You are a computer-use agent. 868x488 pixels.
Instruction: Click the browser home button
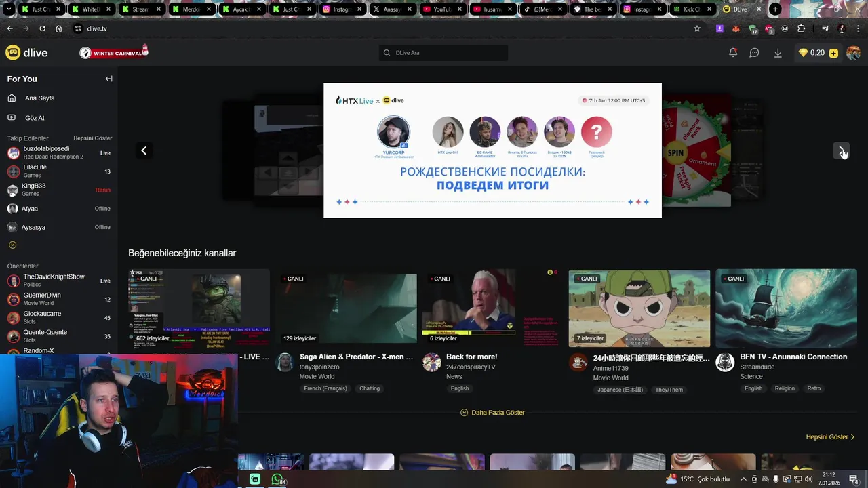pos(58,28)
